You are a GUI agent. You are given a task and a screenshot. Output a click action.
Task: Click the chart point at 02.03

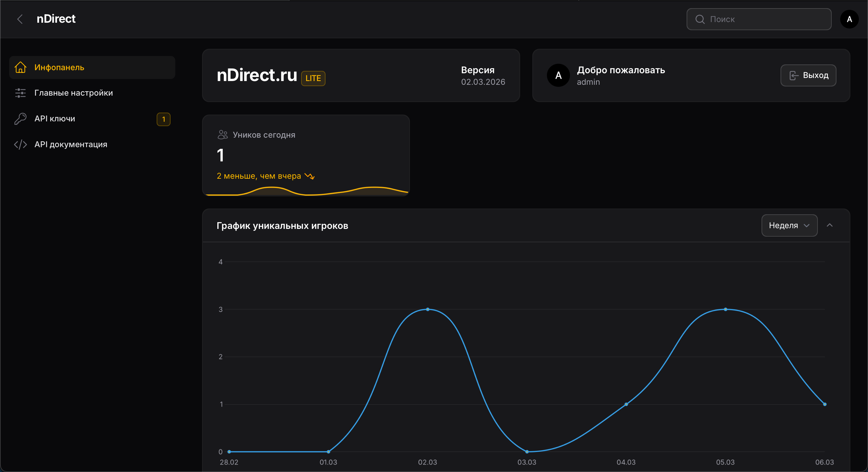(x=428, y=309)
